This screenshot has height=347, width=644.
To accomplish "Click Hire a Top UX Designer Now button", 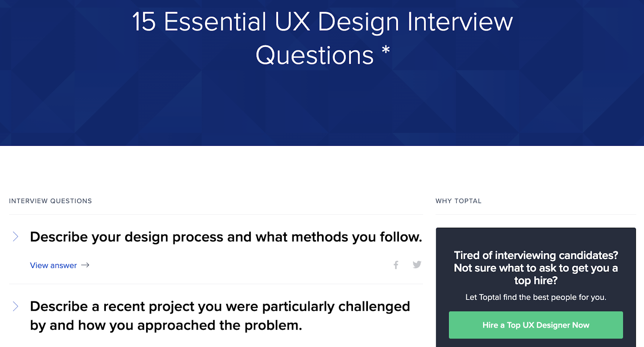I will 536,325.
